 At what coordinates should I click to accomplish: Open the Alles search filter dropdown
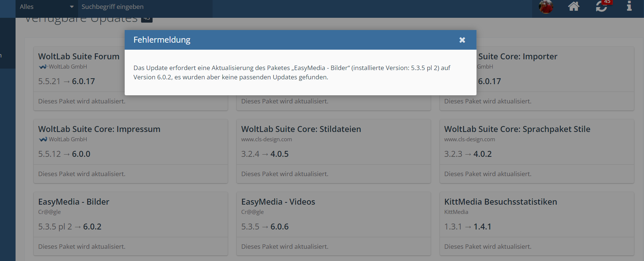(47, 7)
